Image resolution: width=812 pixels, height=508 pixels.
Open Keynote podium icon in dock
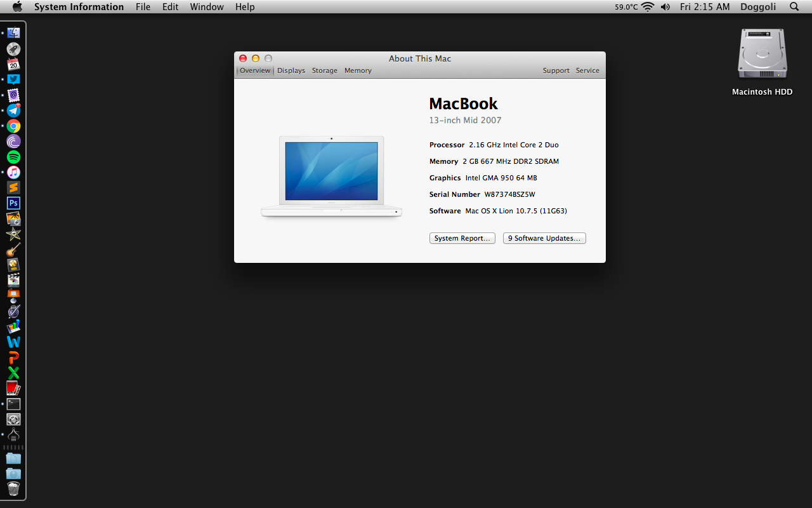(13, 296)
